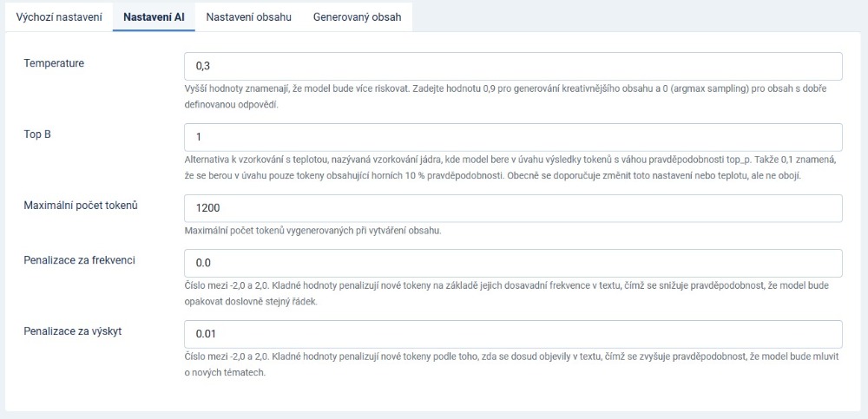This screenshot has width=868, height=419.
Task: Go to the Generovaný obsah tab
Action: [x=357, y=16]
